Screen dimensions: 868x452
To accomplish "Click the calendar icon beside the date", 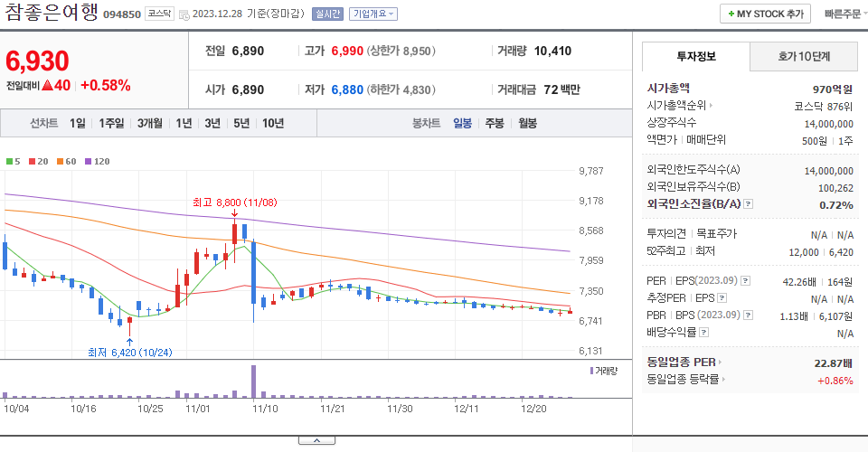I will pyautogui.click(x=184, y=15).
